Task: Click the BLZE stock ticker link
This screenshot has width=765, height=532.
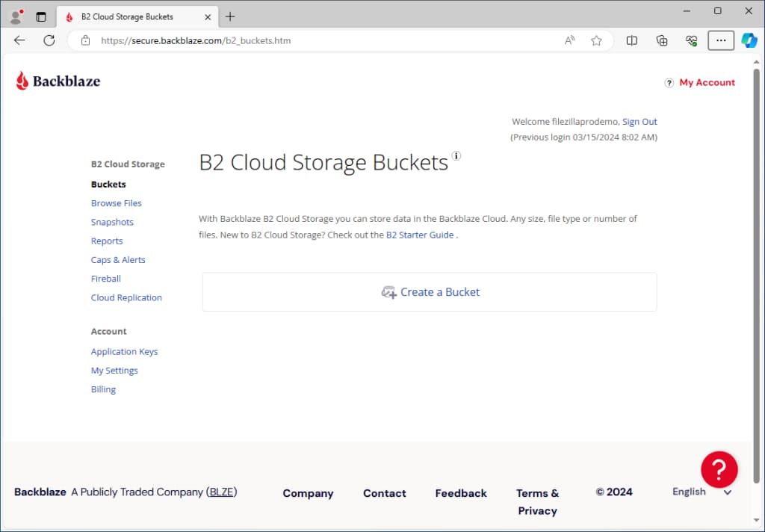Action: pos(221,492)
